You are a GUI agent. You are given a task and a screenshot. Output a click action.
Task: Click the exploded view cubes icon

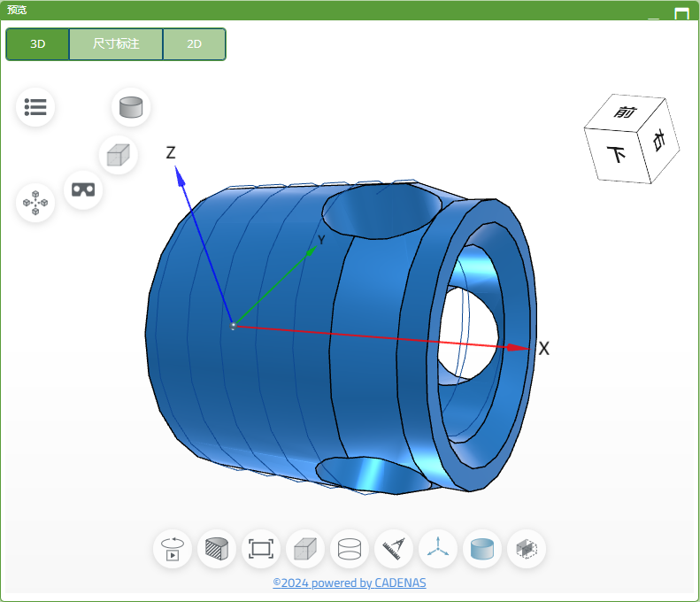pos(35,203)
